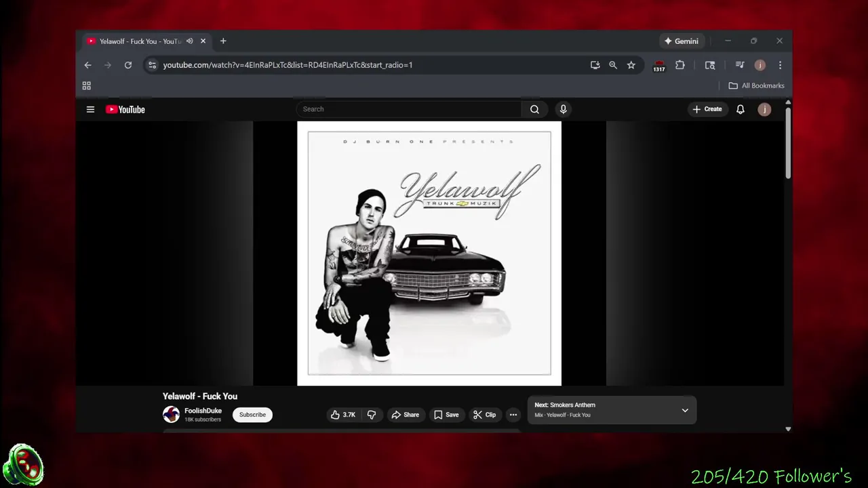Image resolution: width=868 pixels, height=488 pixels.
Task: Go to YouTube home via logo
Action: pyautogui.click(x=125, y=109)
